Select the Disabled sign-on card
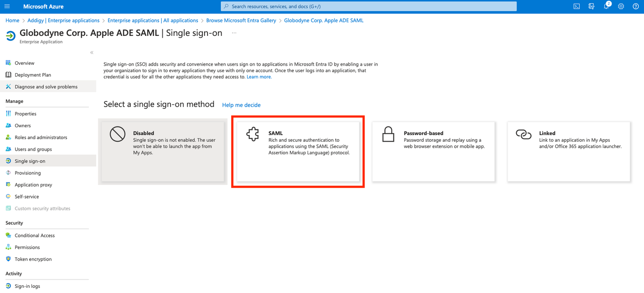The height and width of the screenshot is (293, 644). (x=163, y=151)
